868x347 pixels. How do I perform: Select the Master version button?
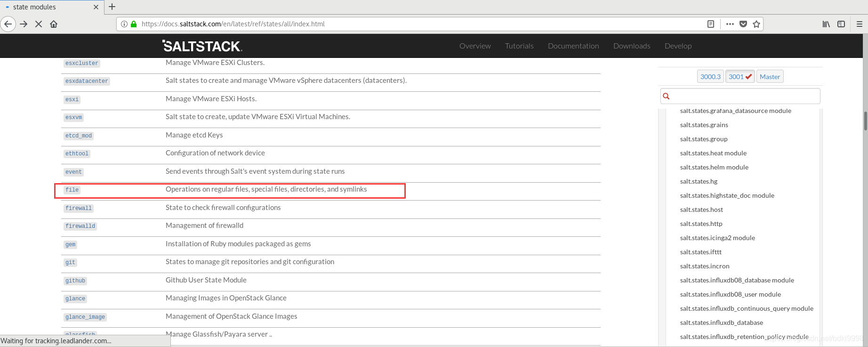tap(770, 77)
